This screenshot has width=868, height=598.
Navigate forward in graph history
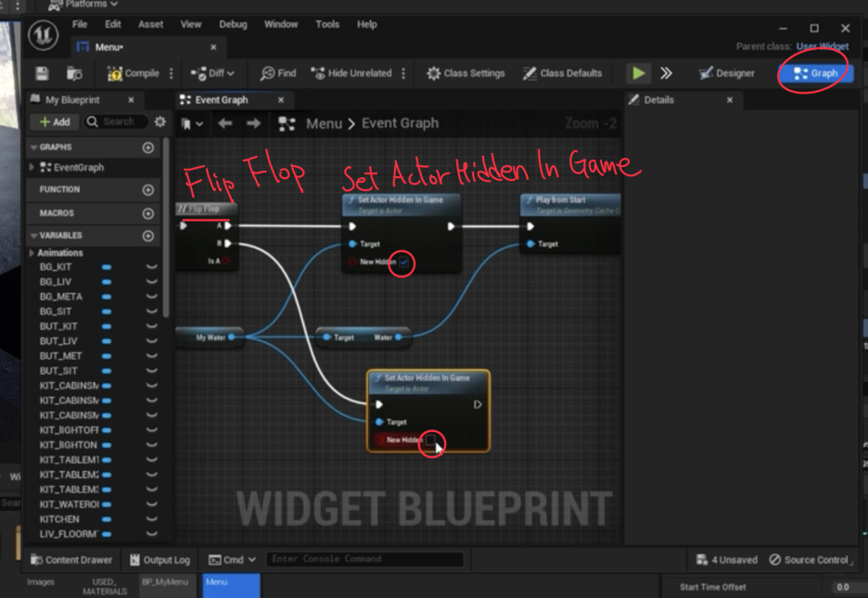pos(253,123)
